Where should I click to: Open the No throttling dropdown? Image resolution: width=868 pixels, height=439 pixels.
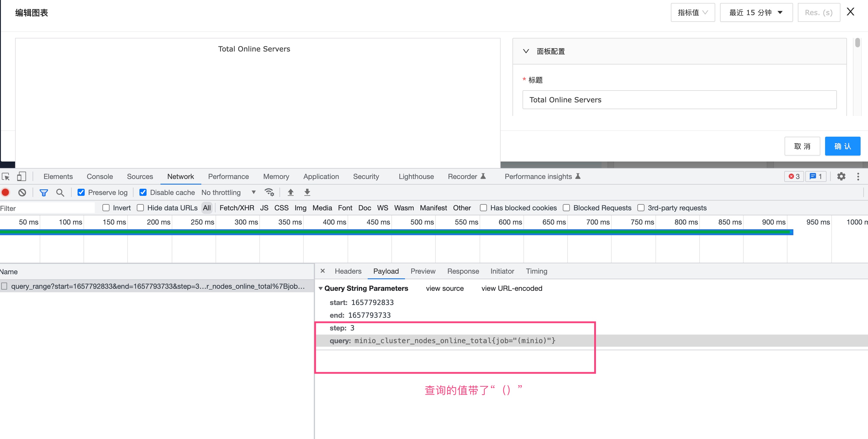tap(229, 193)
